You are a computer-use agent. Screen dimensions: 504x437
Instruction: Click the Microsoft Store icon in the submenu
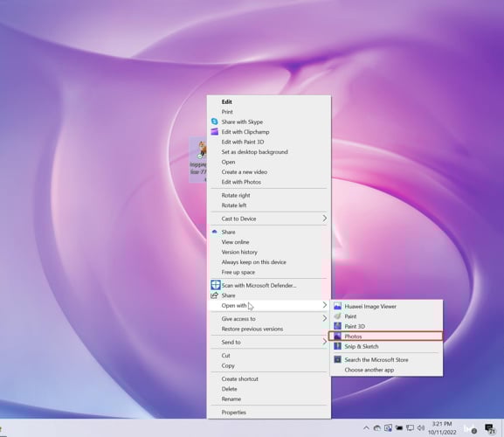coord(337,359)
